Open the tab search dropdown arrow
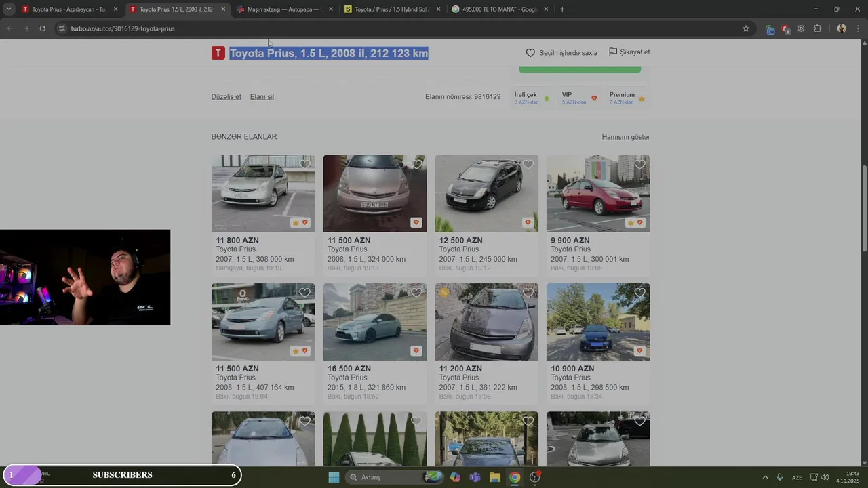 pos(9,9)
